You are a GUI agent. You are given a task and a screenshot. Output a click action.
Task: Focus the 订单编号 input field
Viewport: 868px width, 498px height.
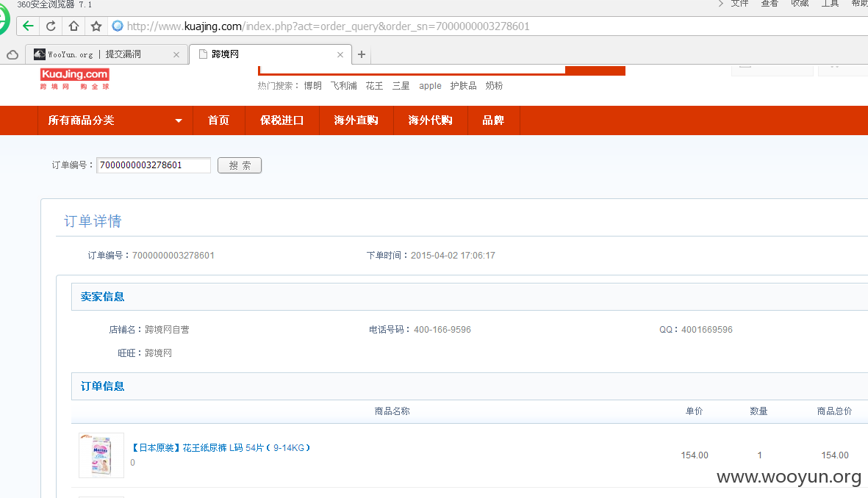154,165
